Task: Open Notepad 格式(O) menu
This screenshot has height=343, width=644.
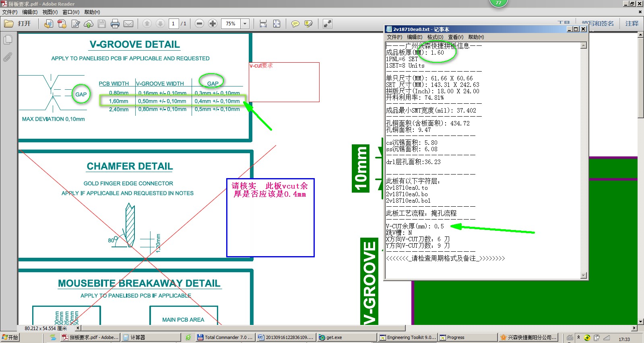Action: 435,37
